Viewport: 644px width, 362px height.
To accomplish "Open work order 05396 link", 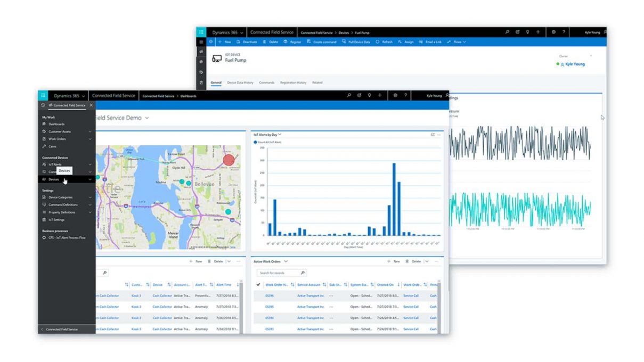I will tap(269, 295).
